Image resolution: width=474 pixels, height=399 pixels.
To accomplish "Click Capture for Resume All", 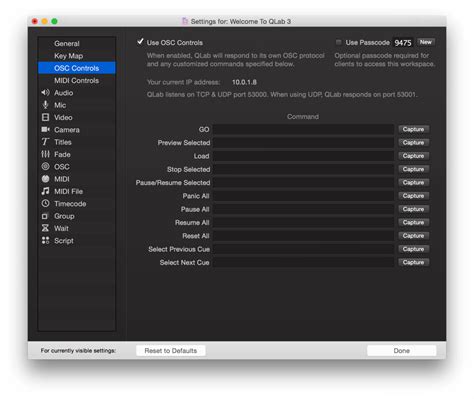I will [x=413, y=223].
